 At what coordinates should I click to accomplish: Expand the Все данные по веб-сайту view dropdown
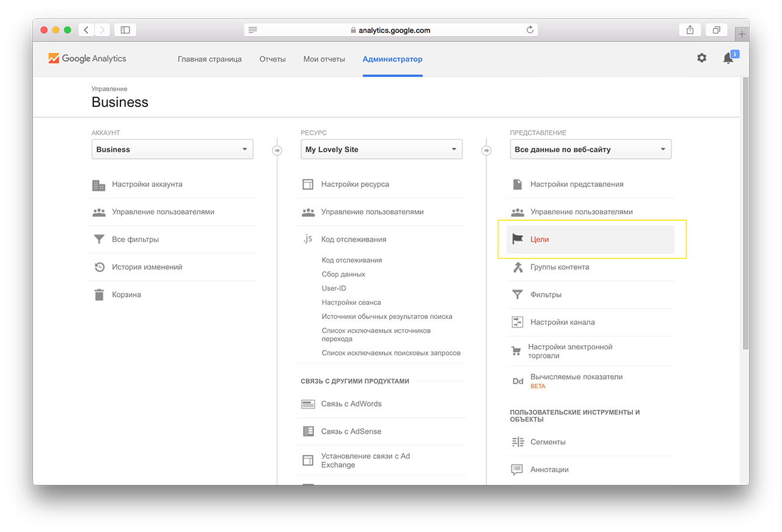[x=590, y=150]
